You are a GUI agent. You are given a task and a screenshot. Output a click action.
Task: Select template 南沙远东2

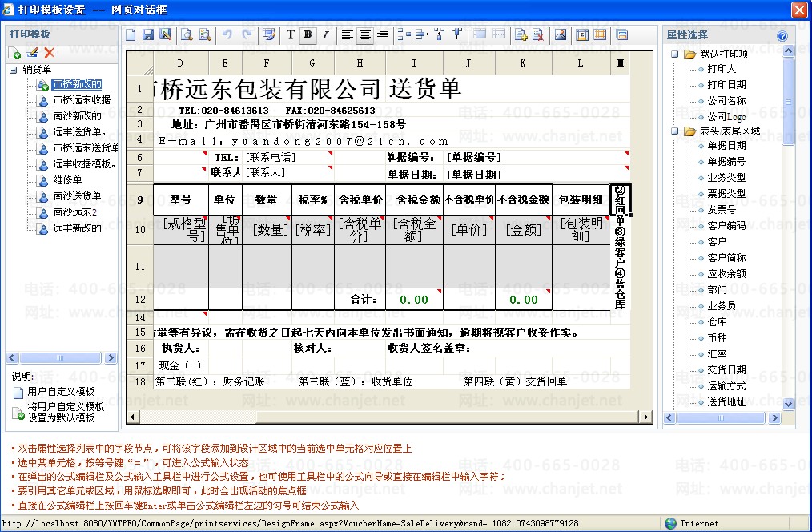coord(75,212)
